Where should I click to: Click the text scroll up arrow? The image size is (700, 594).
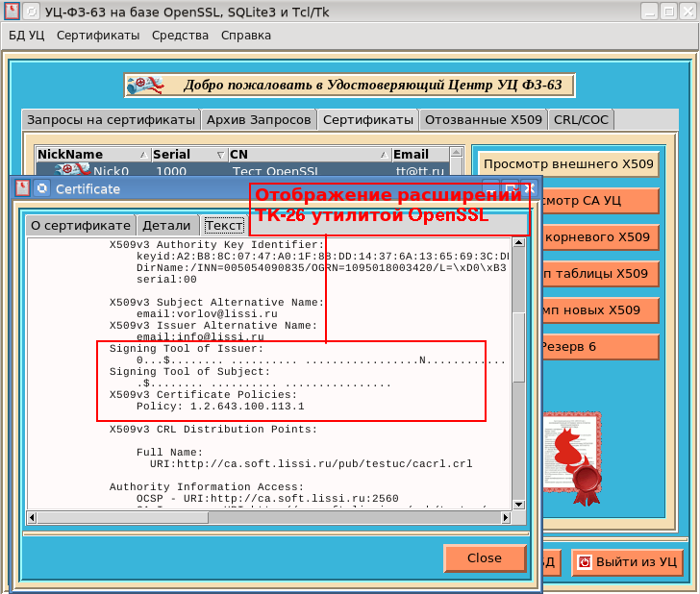518,243
